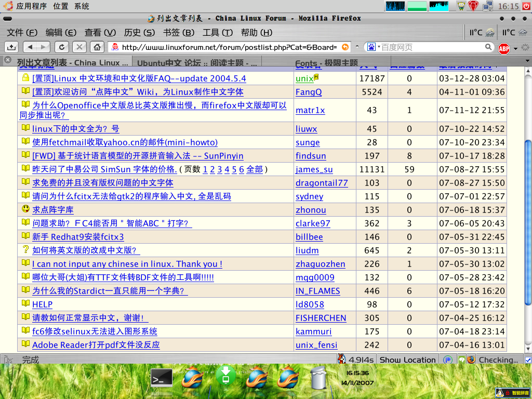Open the Home page button
The height and width of the screenshot is (399, 532).
click(x=97, y=47)
